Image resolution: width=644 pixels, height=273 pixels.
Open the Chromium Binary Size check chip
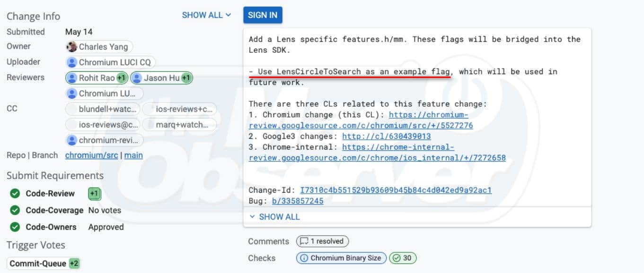(x=341, y=258)
